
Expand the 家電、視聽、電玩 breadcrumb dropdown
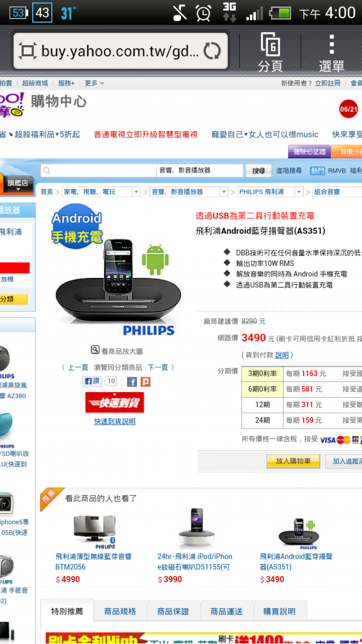(136, 192)
